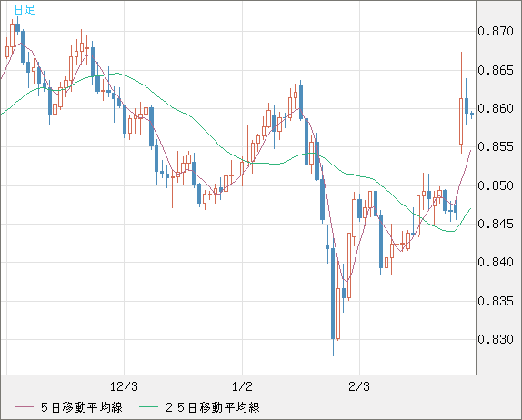522x420 pixels.
Task: Click the 0.840 price axis label
Action: (496, 262)
